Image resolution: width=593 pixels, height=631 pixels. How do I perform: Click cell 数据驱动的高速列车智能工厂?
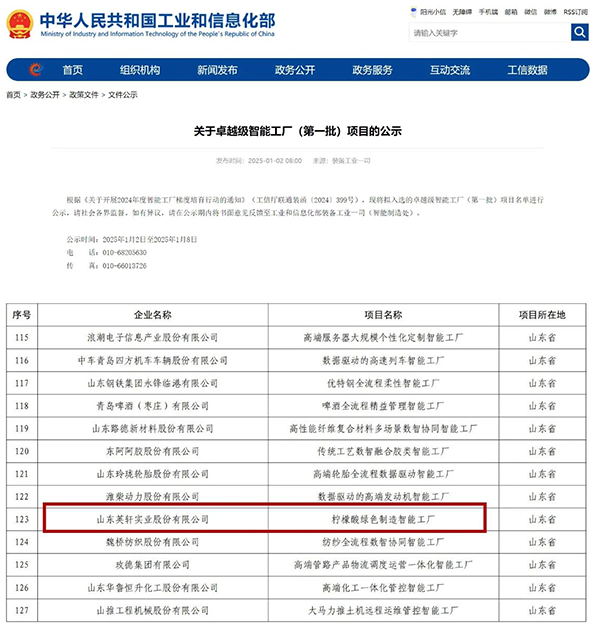(x=383, y=360)
